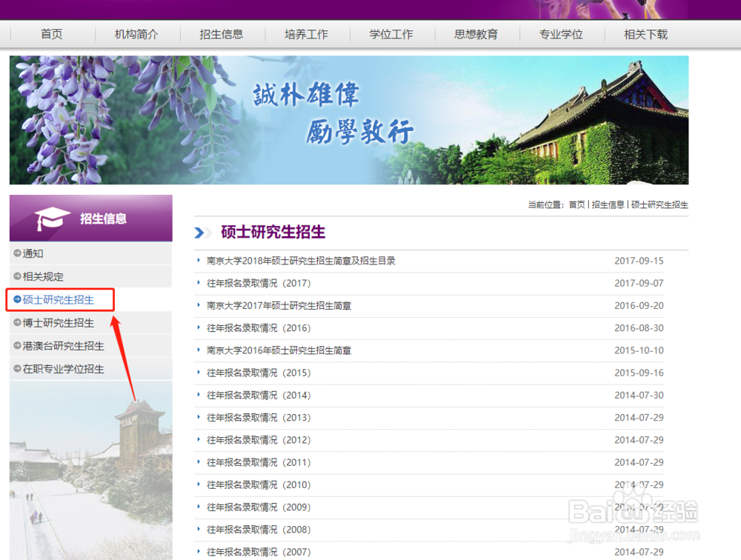Open 南京大学2017年硕士研究生招生简章

279,306
